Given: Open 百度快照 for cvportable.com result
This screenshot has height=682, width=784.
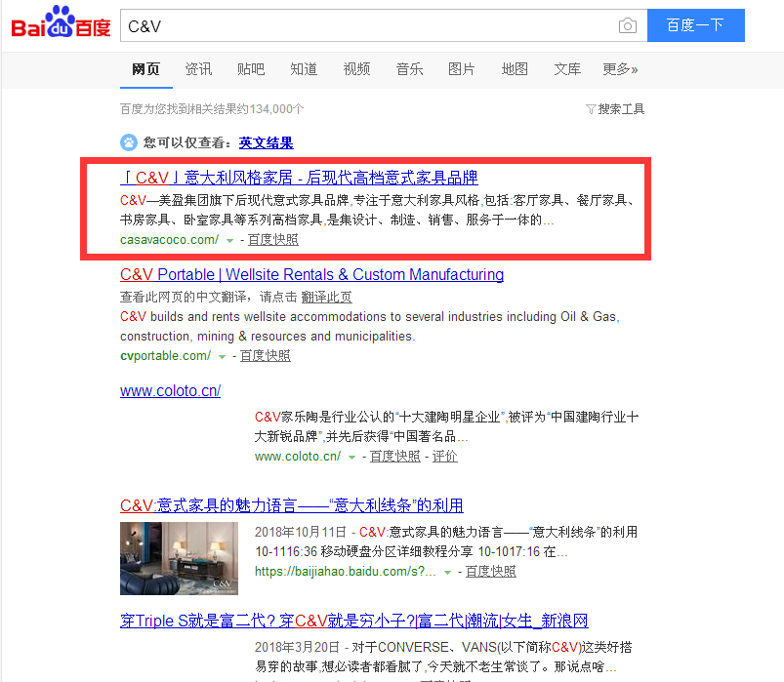Looking at the screenshot, I should [265, 356].
